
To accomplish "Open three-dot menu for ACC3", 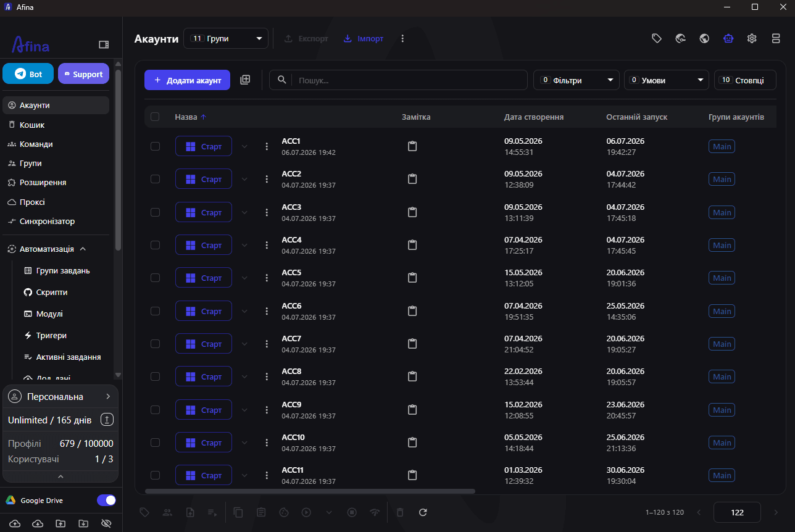I will click(x=267, y=212).
